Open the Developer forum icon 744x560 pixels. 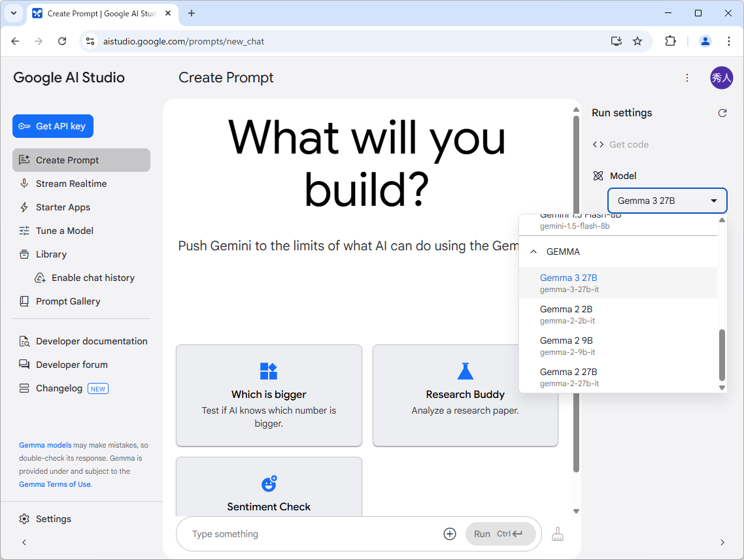pyautogui.click(x=24, y=365)
